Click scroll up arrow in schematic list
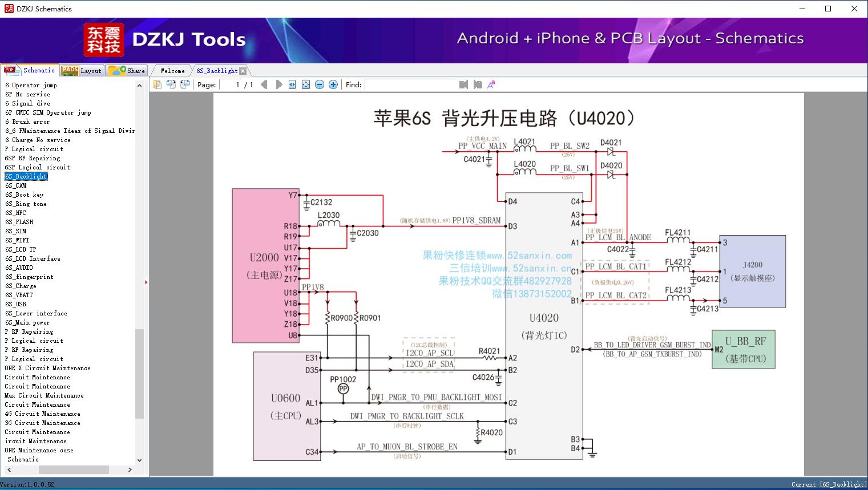This screenshot has width=868, height=490. [139, 86]
